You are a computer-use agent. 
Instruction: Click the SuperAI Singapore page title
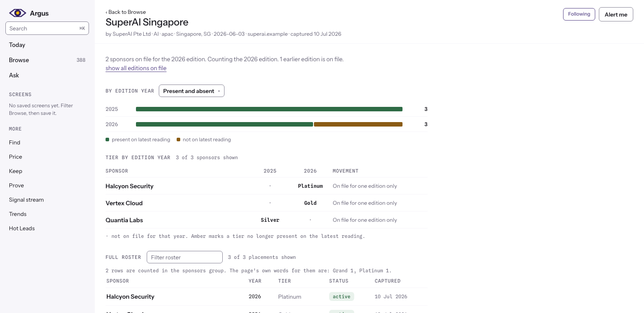click(147, 22)
